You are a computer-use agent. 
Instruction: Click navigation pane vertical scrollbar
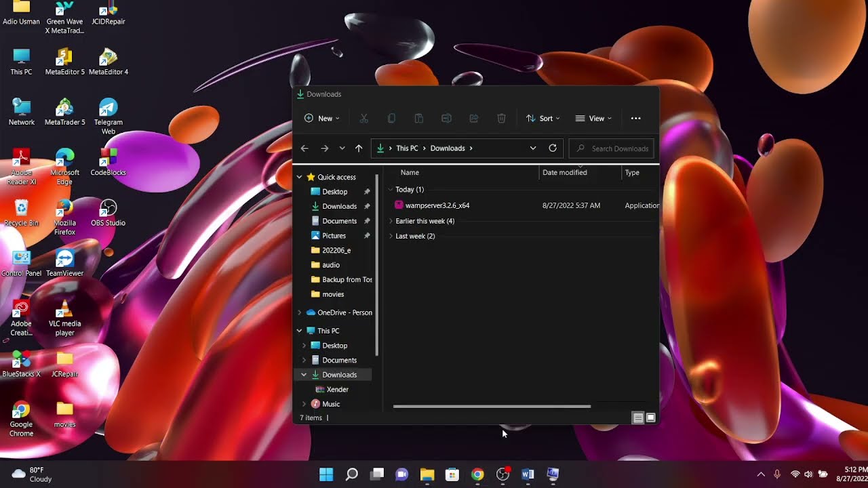(x=376, y=264)
